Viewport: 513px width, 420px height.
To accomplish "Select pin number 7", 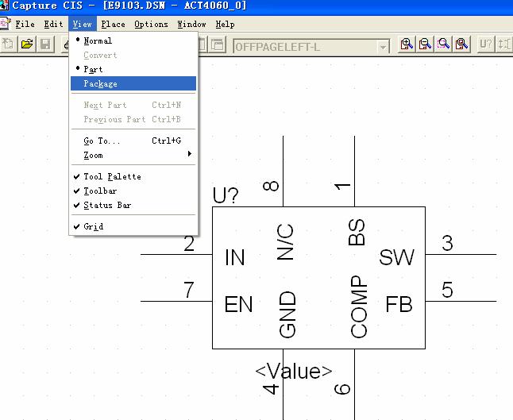I will pyautogui.click(x=189, y=290).
